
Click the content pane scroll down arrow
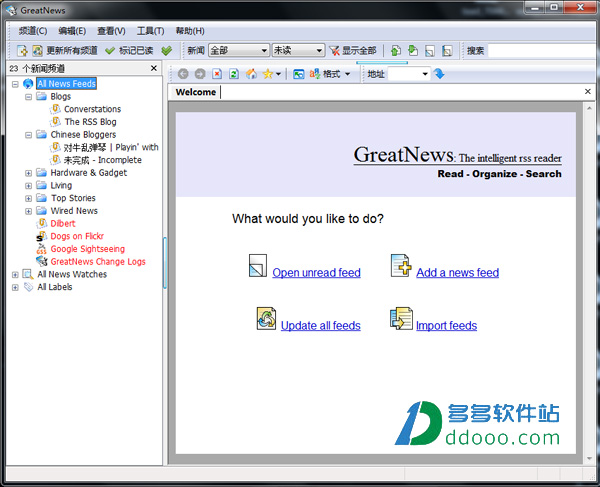[x=589, y=458]
